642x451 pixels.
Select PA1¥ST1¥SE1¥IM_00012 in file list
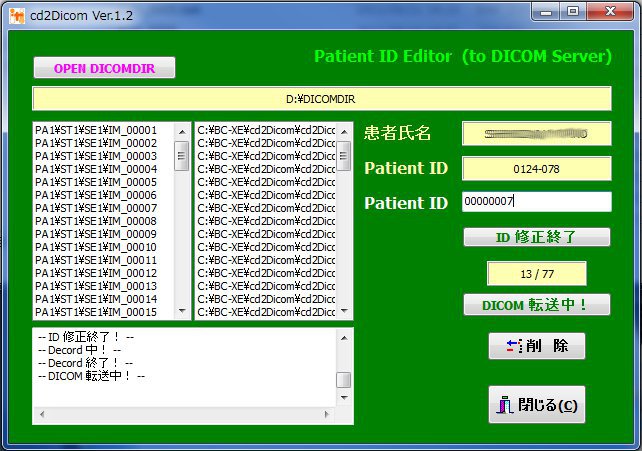[x=96, y=273]
